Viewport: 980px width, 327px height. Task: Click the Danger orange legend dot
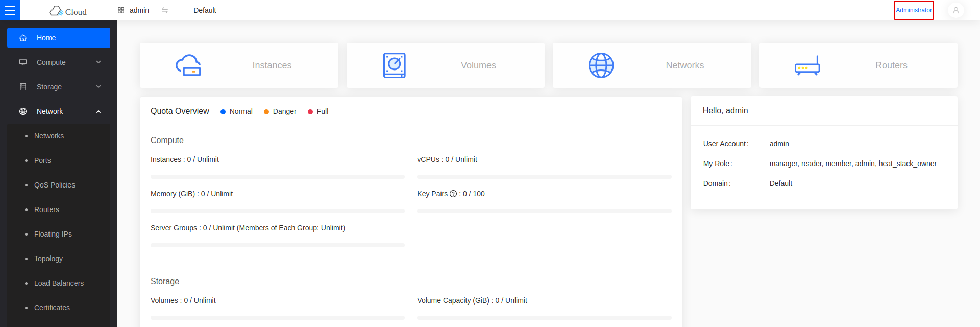(x=266, y=112)
